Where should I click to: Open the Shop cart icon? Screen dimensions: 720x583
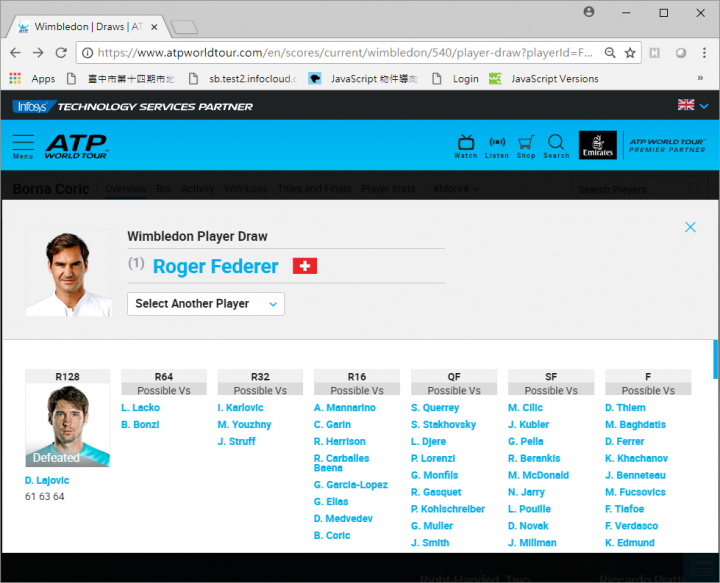[526, 146]
